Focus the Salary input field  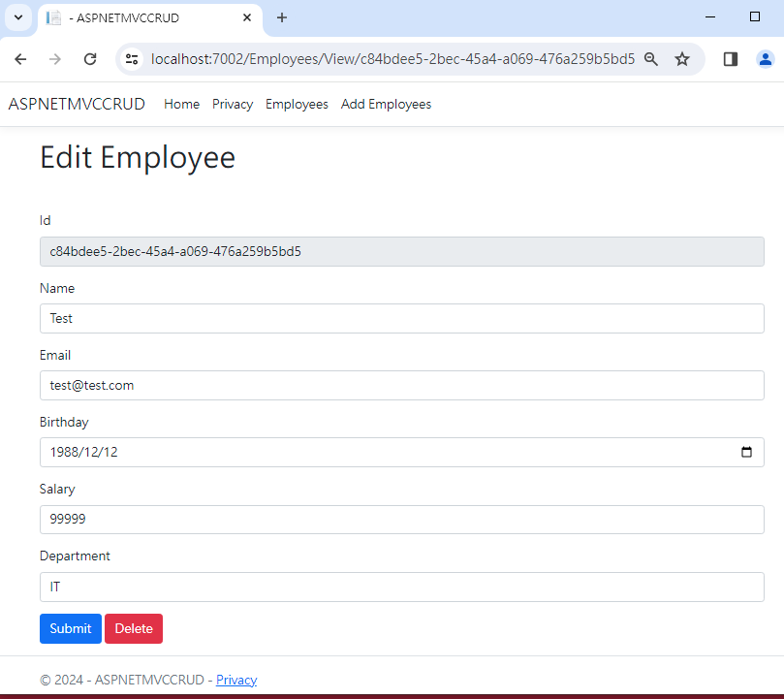(x=401, y=519)
